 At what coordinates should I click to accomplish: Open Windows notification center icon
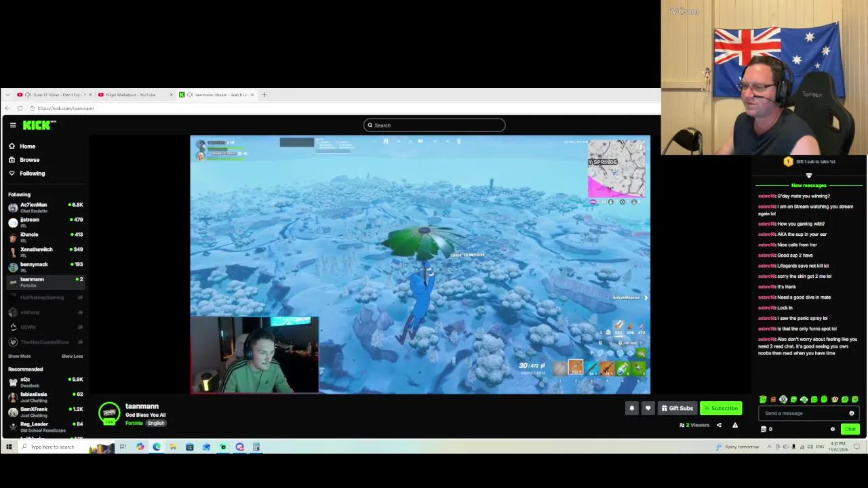pyautogui.click(x=857, y=447)
